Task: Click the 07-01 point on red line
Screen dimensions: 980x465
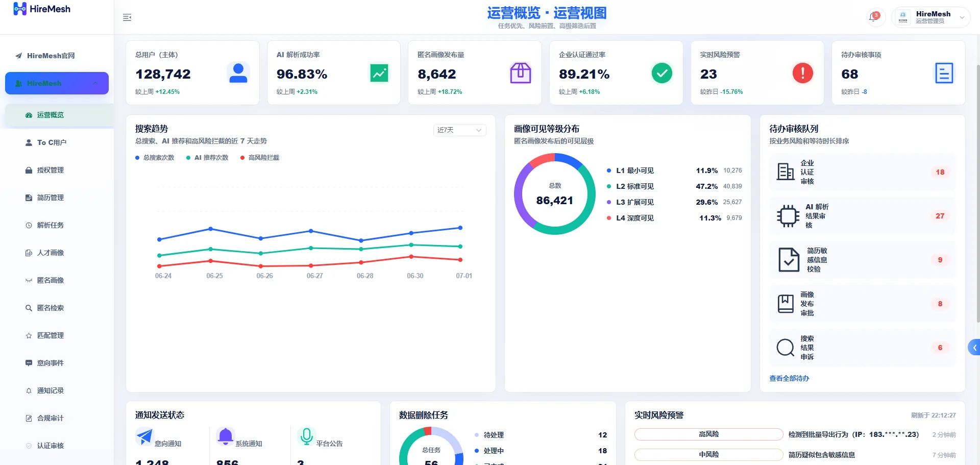Action: coord(460,260)
